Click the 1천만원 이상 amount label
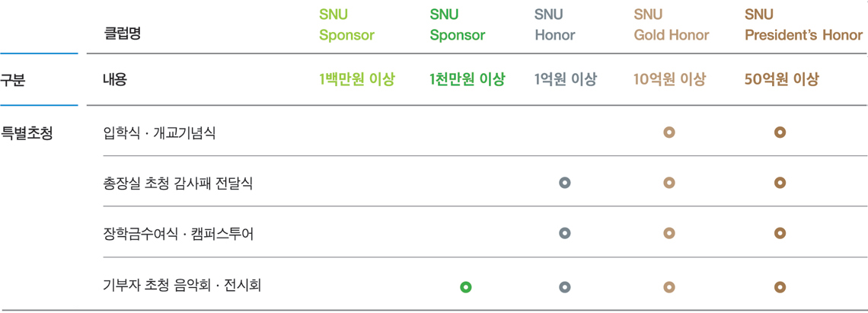The height and width of the screenshot is (313, 868). [468, 80]
